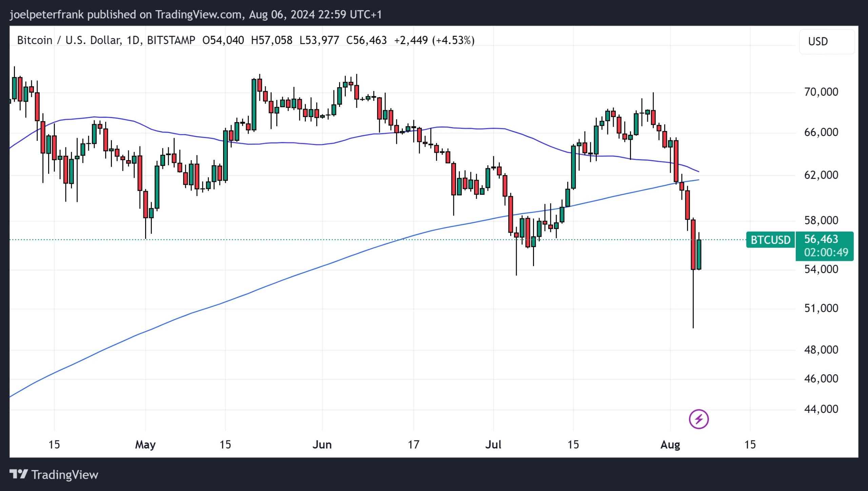The height and width of the screenshot is (491, 868).
Task: Click the 70,000 price axis label
Action: (x=821, y=92)
